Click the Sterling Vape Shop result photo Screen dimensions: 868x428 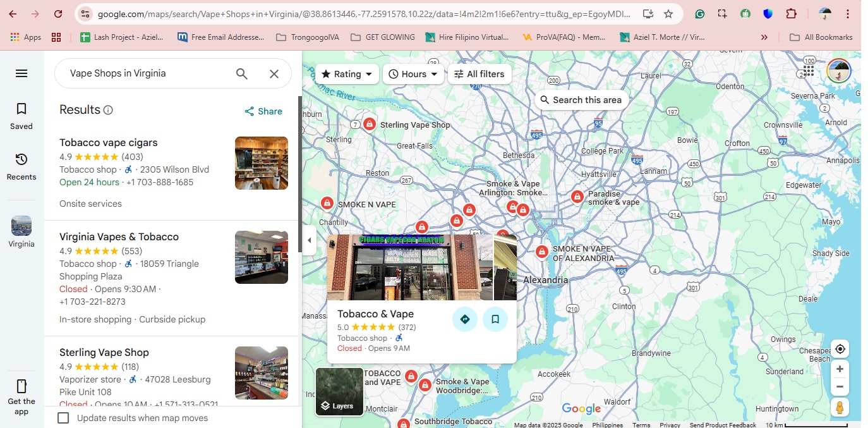coord(262,373)
